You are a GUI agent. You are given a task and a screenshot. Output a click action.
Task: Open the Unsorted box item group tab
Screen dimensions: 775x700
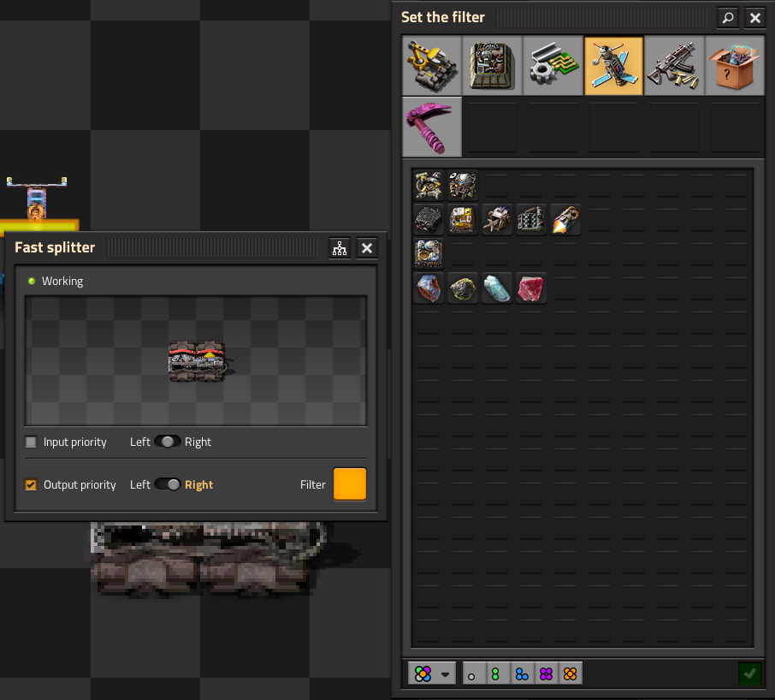735,66
